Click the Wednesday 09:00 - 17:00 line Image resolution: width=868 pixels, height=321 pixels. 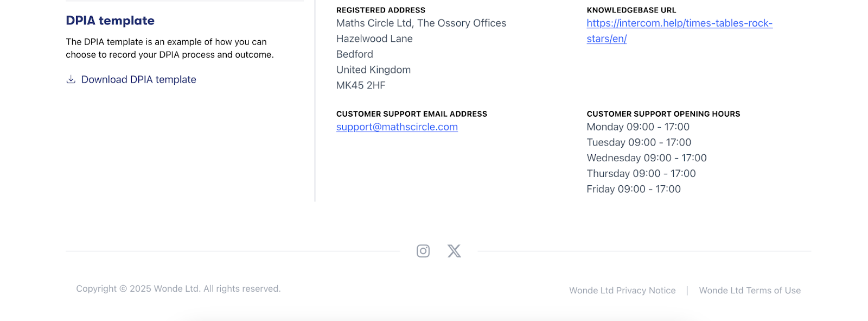646,158
